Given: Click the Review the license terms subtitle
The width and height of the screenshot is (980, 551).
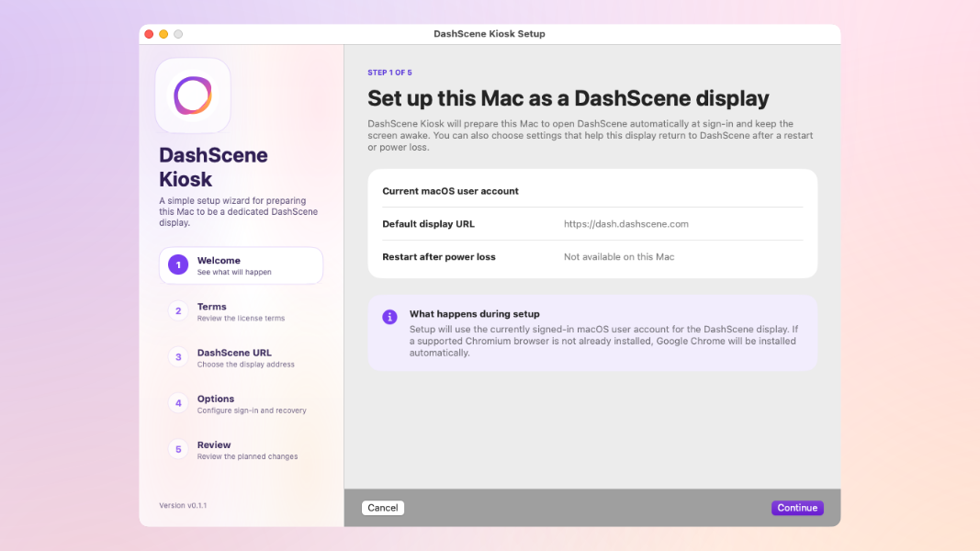Looking at the screenshot, I should pos(241,319).
